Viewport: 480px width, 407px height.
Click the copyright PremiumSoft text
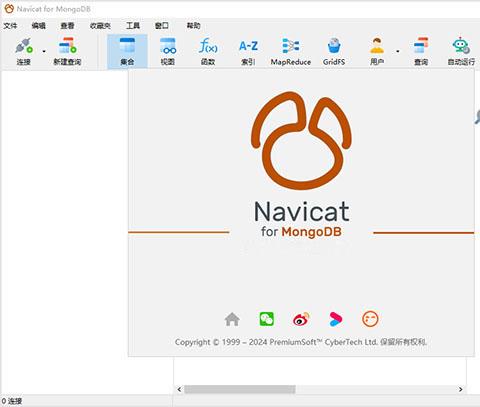point(301,342)
